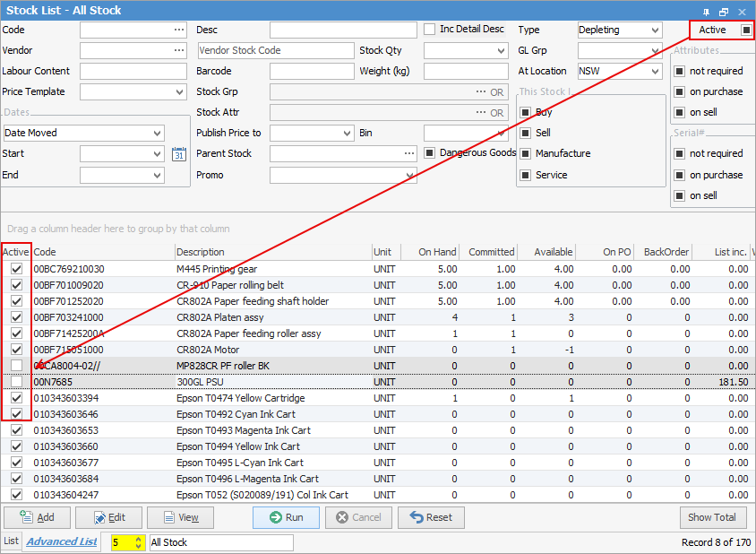756x554 pixels.
Task: Open the GL Grp dropdown
Action: pos(656,51)
